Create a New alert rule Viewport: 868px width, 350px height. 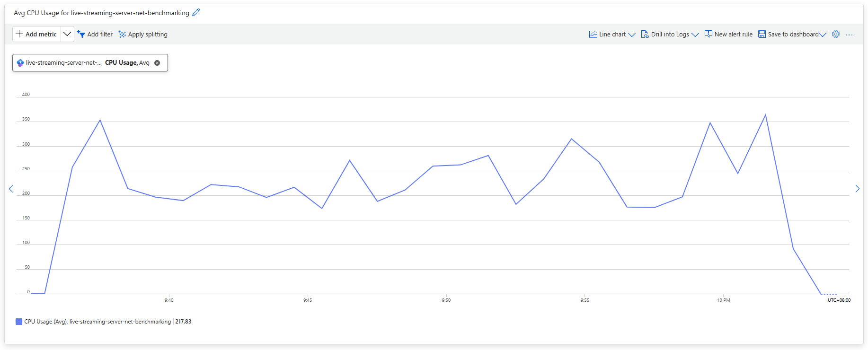pos(728,34)
